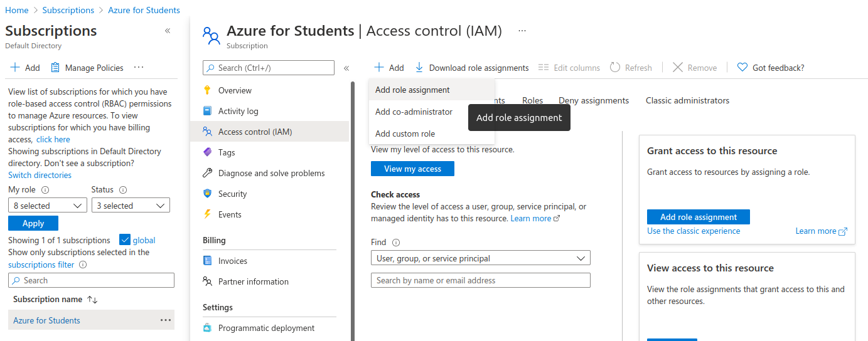Open the page header ellipsis menu
Screen dimensions: 868x341
522,31
